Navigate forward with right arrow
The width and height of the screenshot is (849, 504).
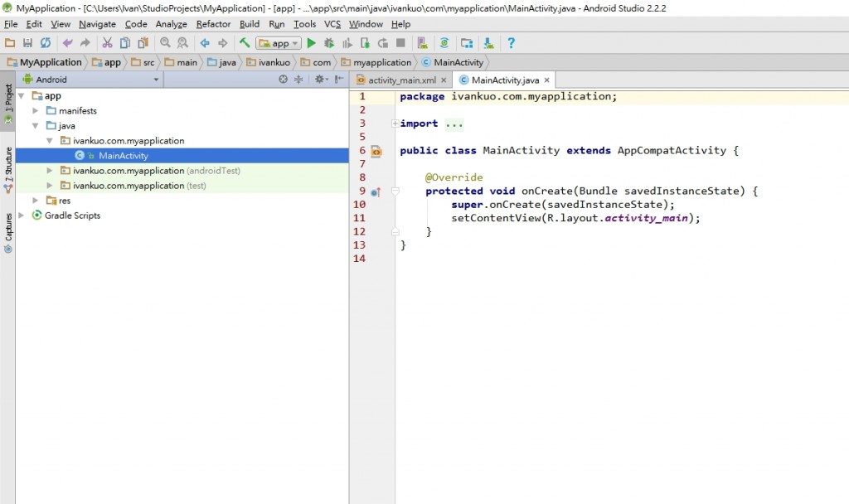point(222,43)
